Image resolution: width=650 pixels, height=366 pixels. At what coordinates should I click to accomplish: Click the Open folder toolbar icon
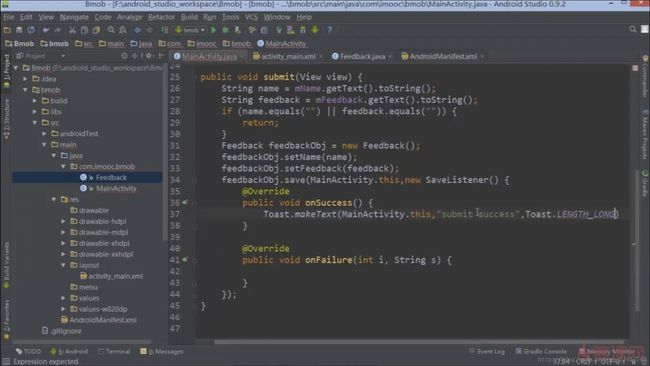click(x=7, y=30)
